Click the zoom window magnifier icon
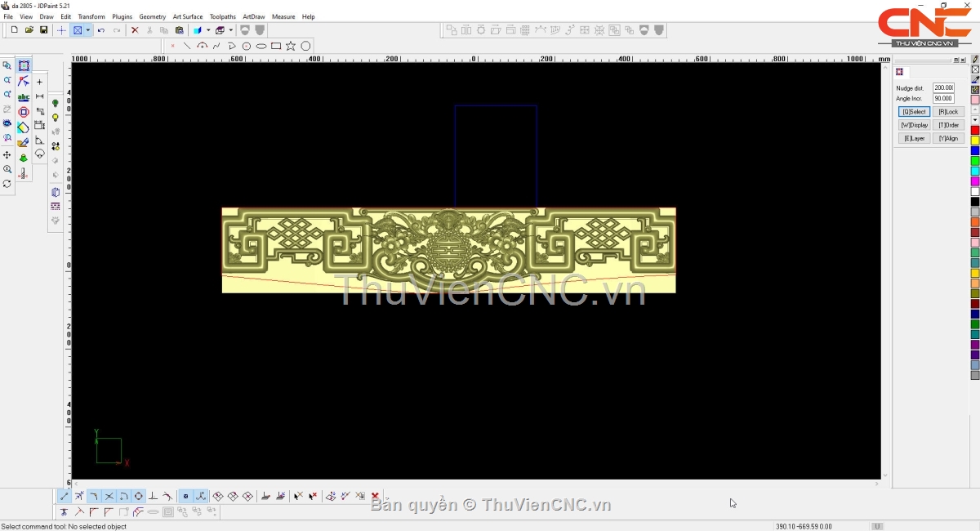Viewport: 980px width, 531px height. pos(7,66)
